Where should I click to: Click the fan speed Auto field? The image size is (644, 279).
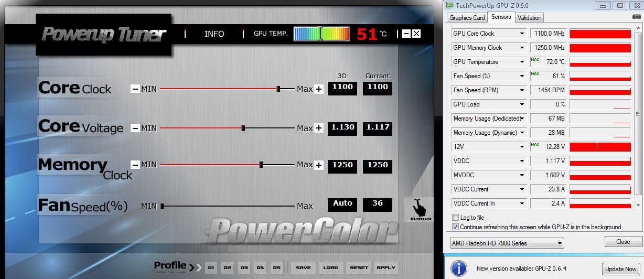point(342,204)
